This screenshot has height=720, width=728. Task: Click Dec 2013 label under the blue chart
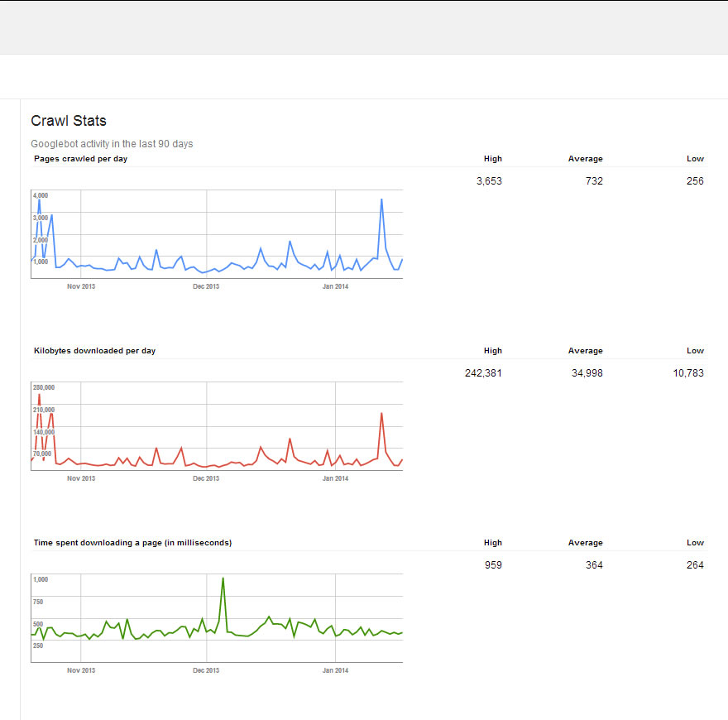coord(206,286)
